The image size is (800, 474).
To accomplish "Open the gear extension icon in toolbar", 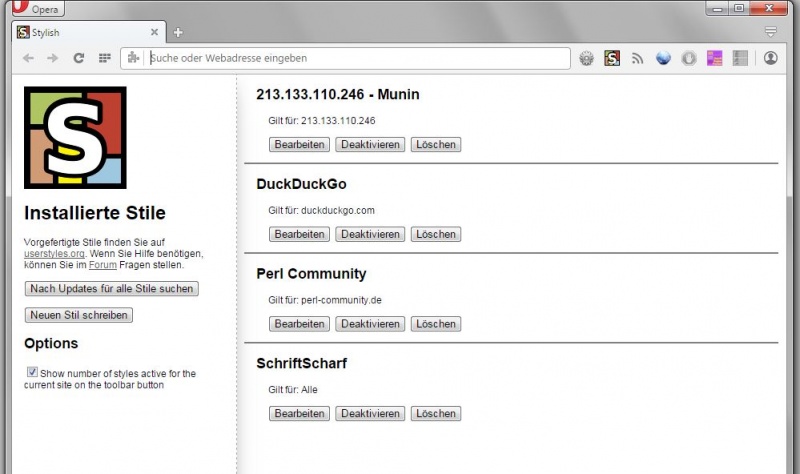I will [587, 58].
